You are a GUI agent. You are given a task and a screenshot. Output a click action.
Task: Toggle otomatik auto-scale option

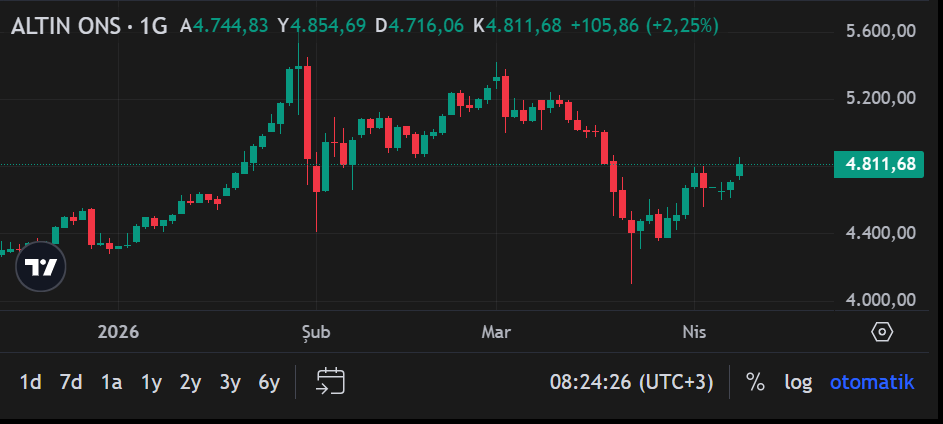[872, 382]
